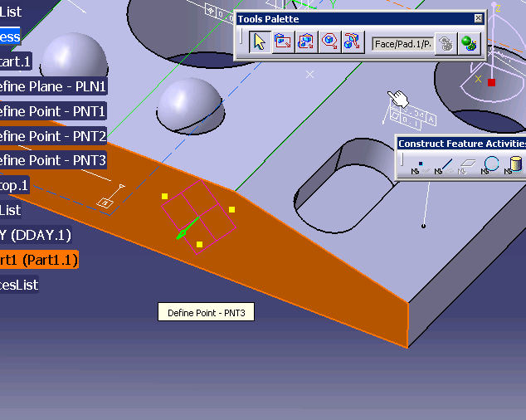Select Define Point - PNT2 in tree
This screenshot has height=420, width=526.
click(x=51, y=135)
